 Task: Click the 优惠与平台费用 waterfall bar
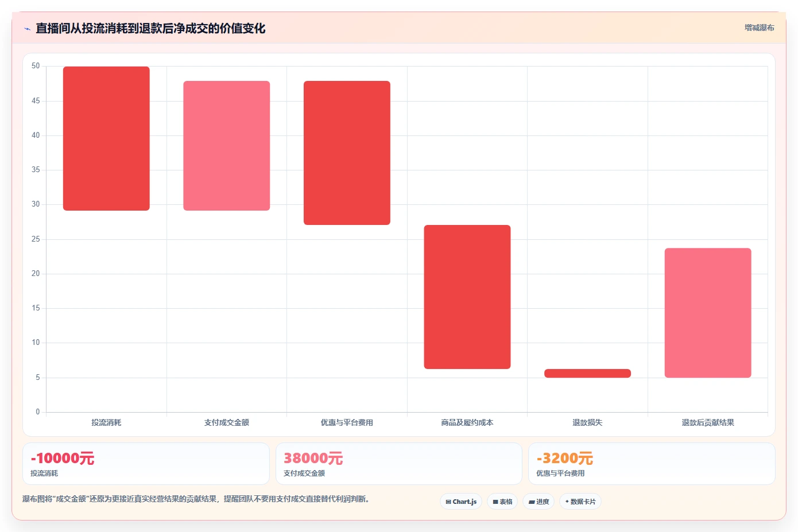click(347, 153)
